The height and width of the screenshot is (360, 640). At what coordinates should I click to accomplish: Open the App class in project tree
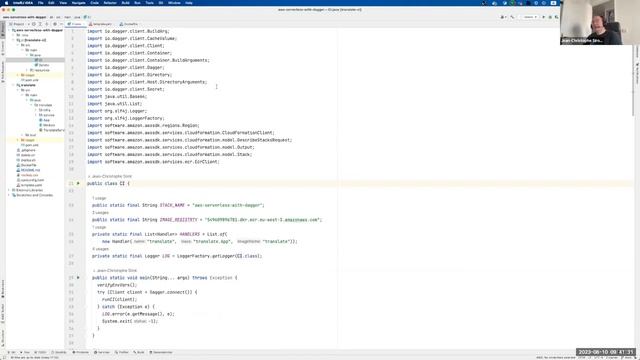click(44, 120)
